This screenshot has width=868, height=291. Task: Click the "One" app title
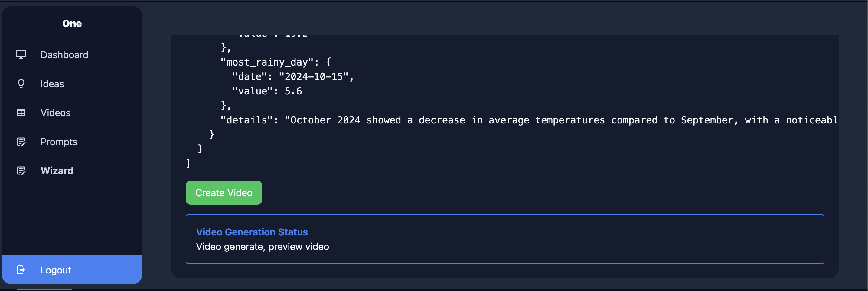[72, 23]
